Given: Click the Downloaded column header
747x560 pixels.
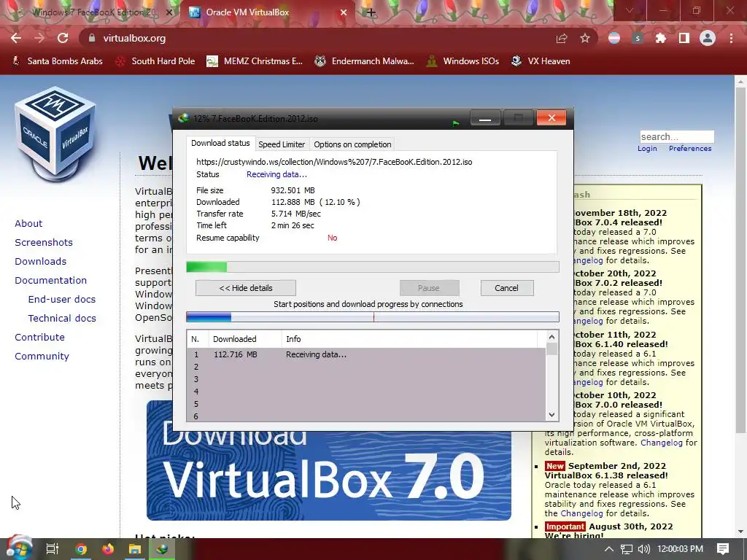Looking at the screenshot, I should pos(245,339).
